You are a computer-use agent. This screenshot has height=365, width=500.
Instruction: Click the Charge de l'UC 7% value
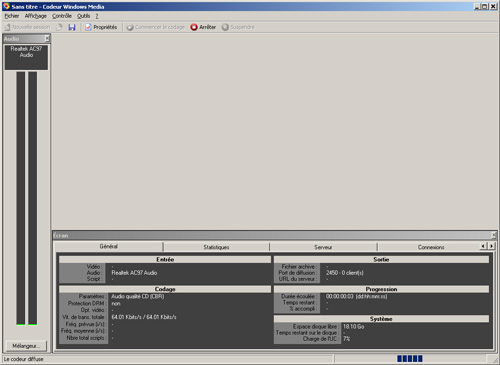(347, 339)
